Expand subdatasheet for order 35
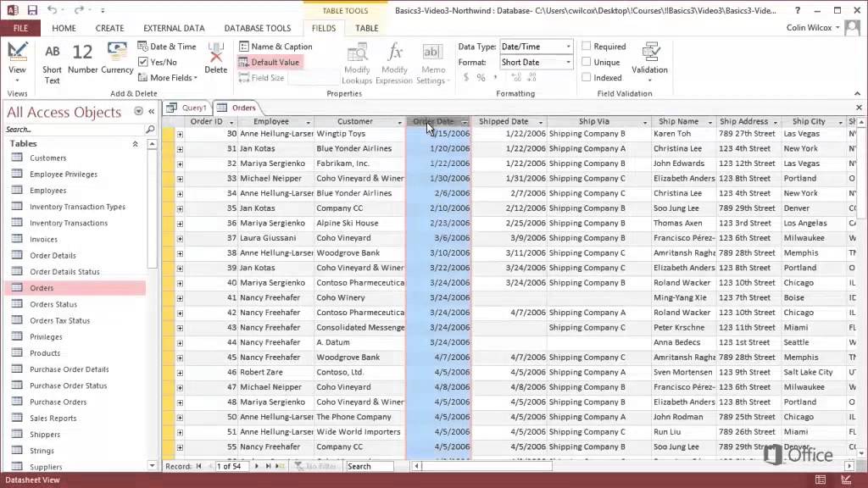868x488 pixels. [180, 208]
